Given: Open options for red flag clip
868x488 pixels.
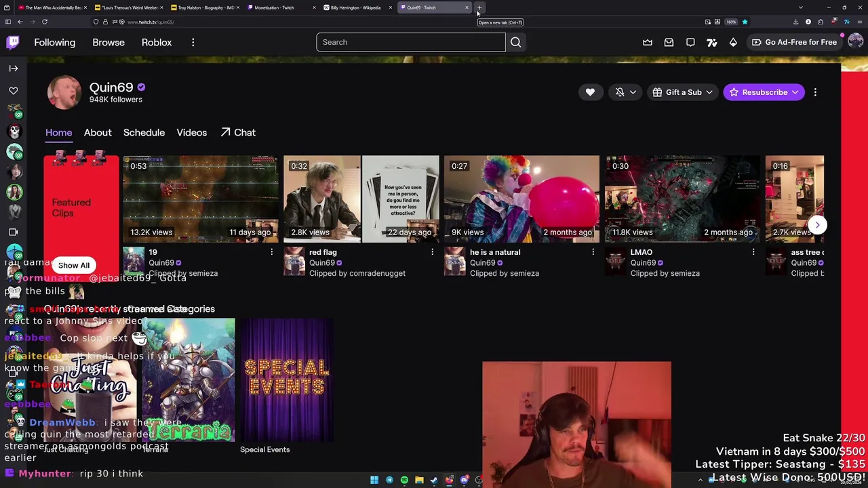Looking at the screenshot, I should point(432,252).
